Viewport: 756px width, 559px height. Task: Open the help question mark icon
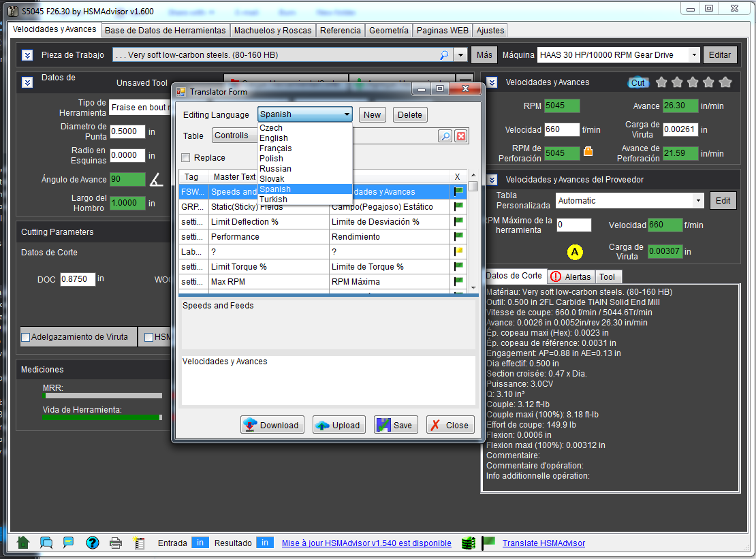coord(93,543)
